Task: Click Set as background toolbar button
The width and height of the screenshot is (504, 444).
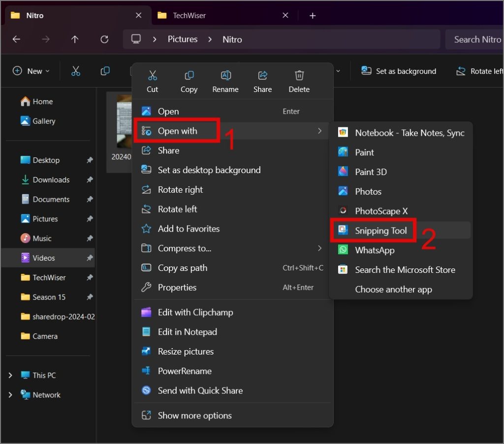Action: click(x=399, y=71)
